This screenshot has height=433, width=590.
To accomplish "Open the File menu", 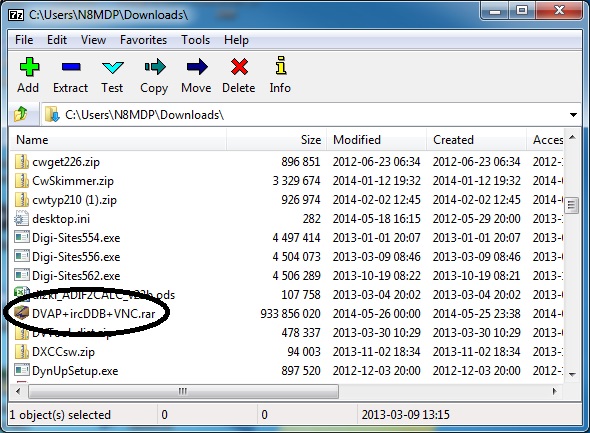I will (24, 40).
